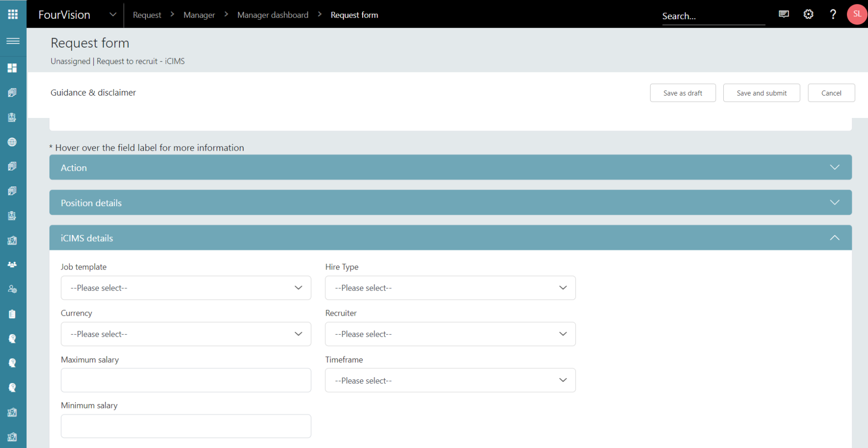Focus the Search box in header
This screenshot has width=868, height=448.
(713, 16)
